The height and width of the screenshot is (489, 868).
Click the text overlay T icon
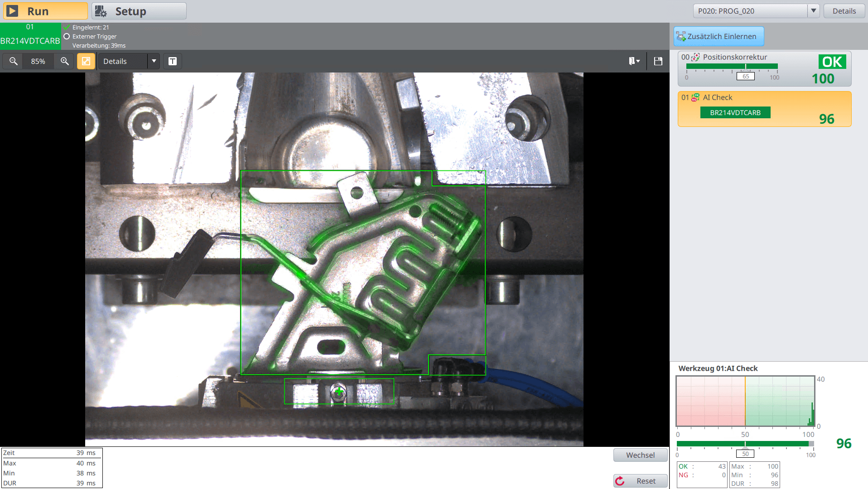pyautogui.click(x=173, y=61)
